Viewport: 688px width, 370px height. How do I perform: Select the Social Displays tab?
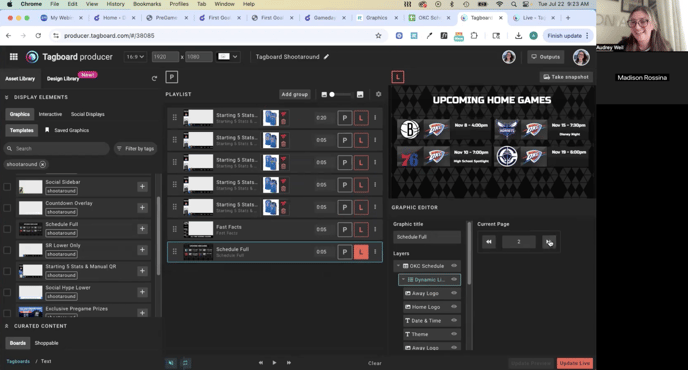[x=88, y=114]
